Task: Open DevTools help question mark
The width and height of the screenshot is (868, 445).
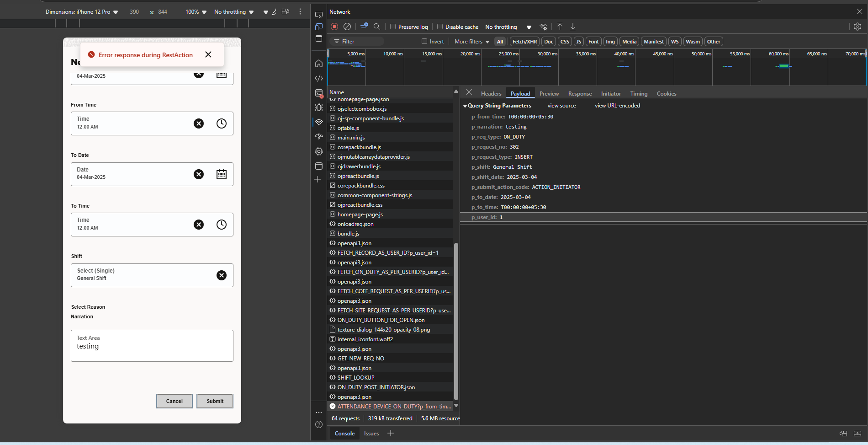Action: pyautogui.click(x=319, y=424)
